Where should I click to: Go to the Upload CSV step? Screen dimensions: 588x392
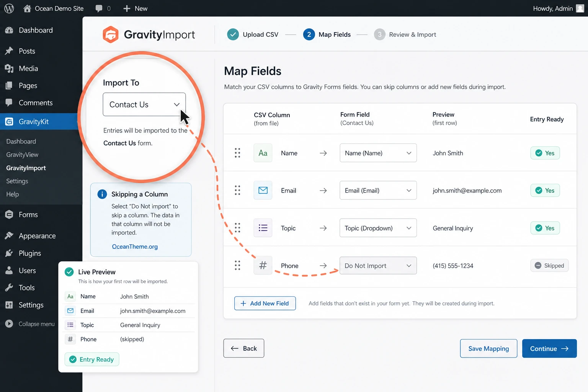click(x=253, y=34)
